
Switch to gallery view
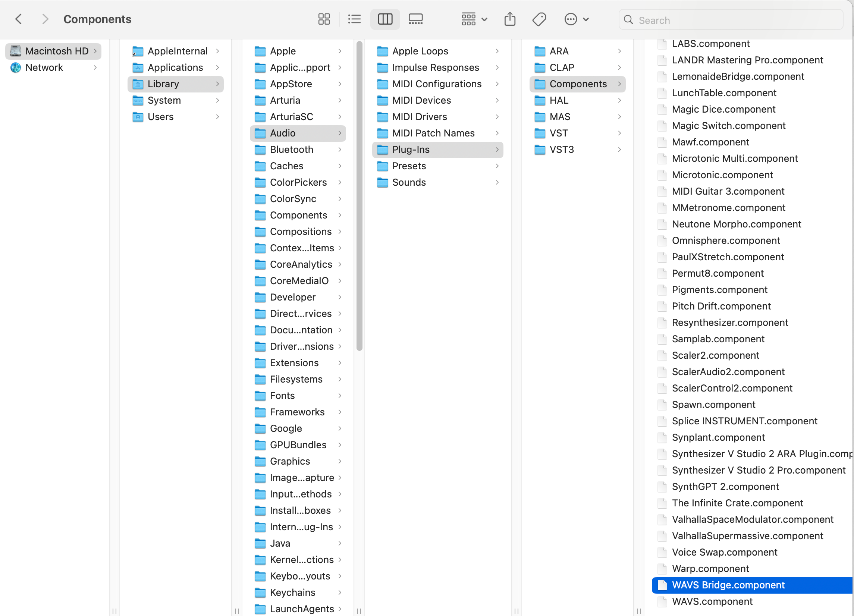pyautogui.click(x=415, y=19)
